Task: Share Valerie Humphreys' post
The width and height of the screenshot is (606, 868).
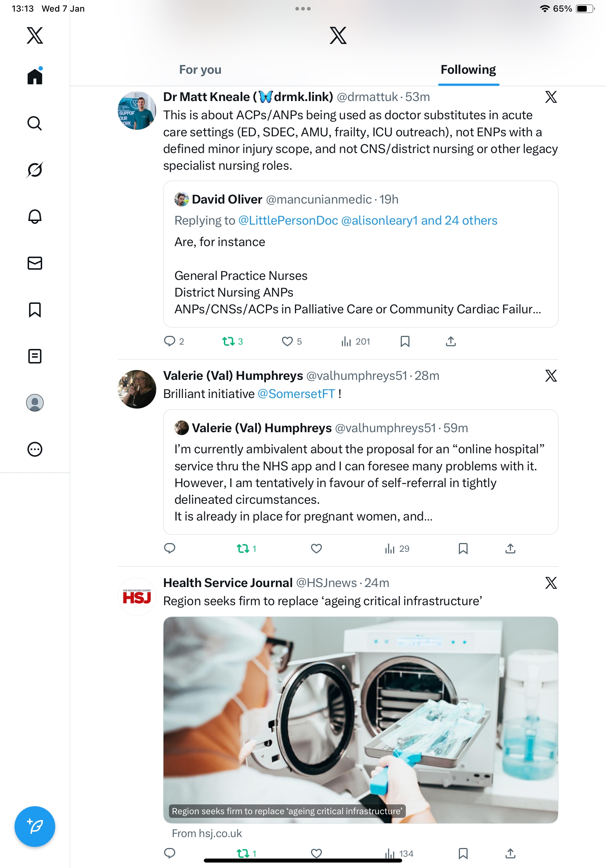Action: pos(510,548)
